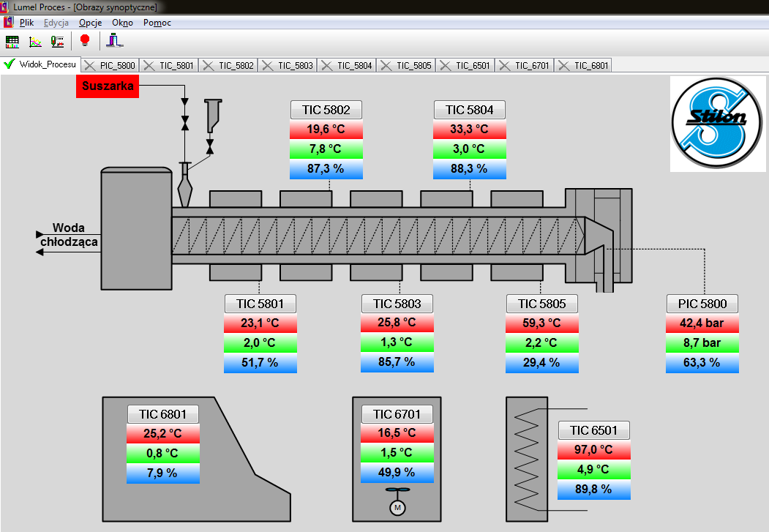The height and width of the screenshot is (532, 769).
Task: Click the Lumel Proces application icon in menu bar
Action: pyautogui.click(x=8, y=23)
